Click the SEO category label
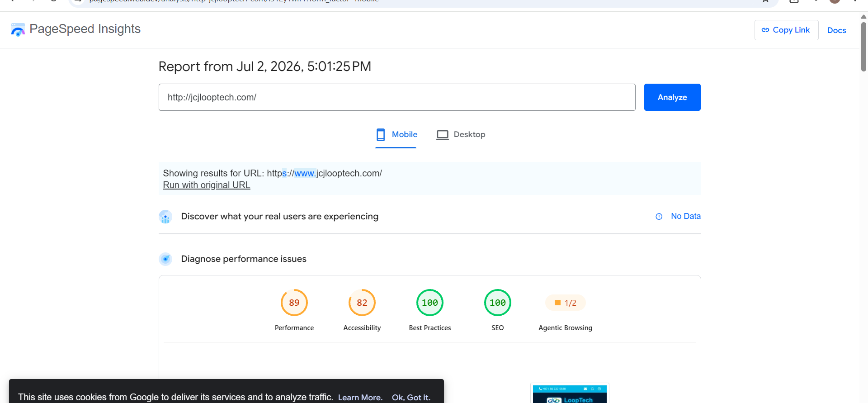The width and height of the screenshot is (868, 403). [498, 328]
